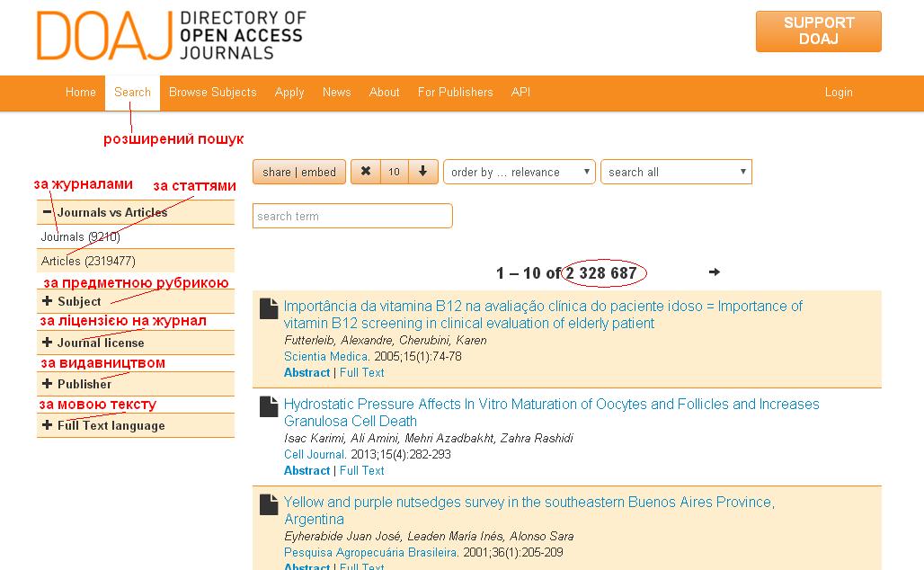924x570 pixels.
Task: Expand the Journal license filter
Action: pos(48,343)
